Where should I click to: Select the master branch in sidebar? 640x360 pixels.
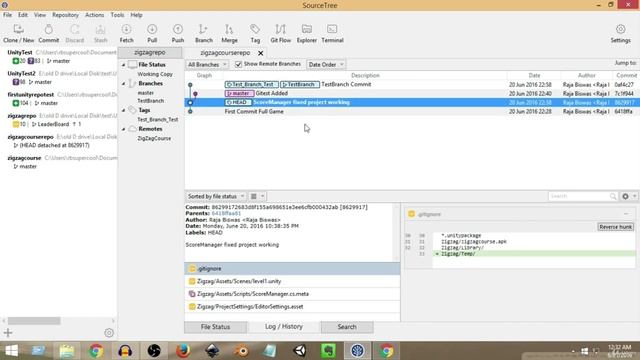click(146, 93)
